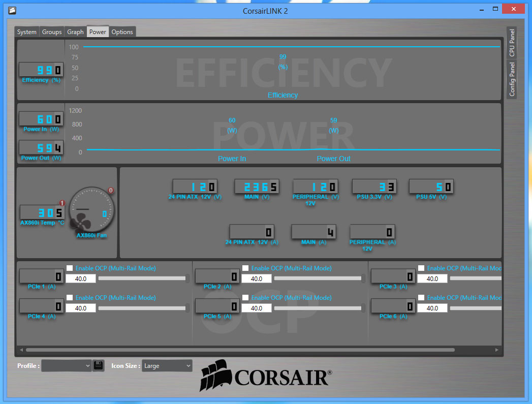Click the PSU 3.3V voltage readout

pos(374,187)
